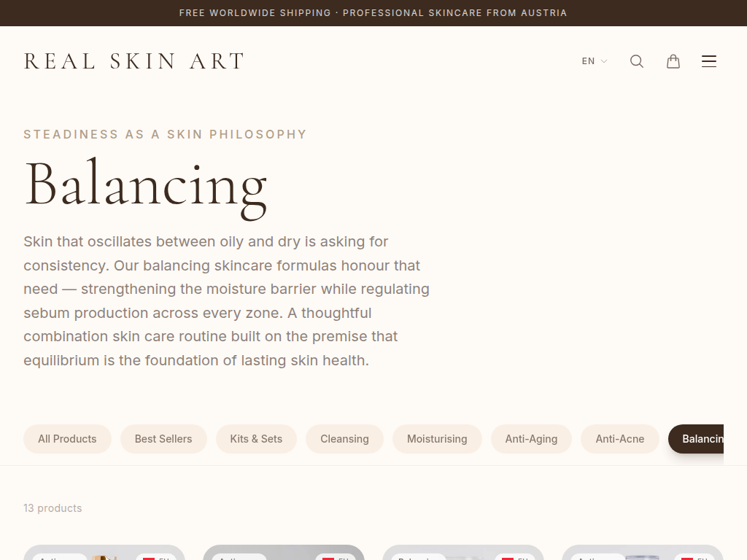
Task: Expand the EN language selector
Action: (594, 61)
